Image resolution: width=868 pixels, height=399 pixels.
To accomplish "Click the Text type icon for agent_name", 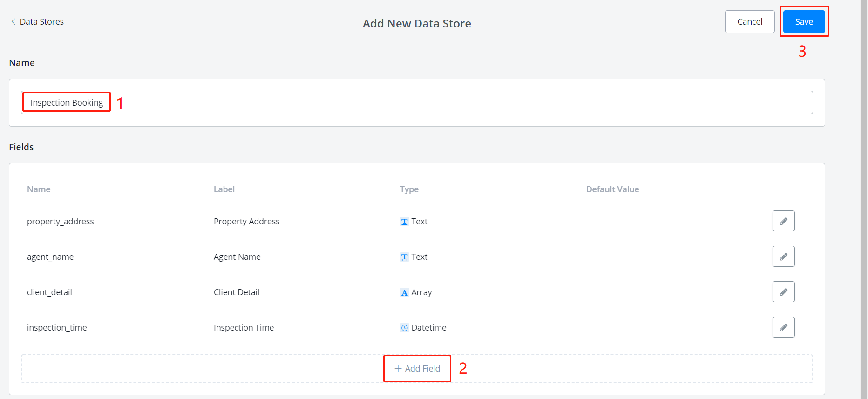I will [404, 257].
